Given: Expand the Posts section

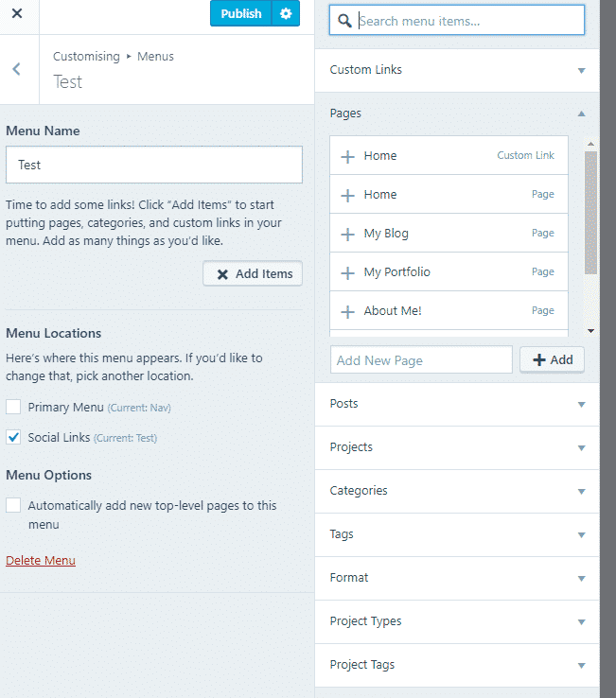Looking at the screenshot, I should (456, 404).
